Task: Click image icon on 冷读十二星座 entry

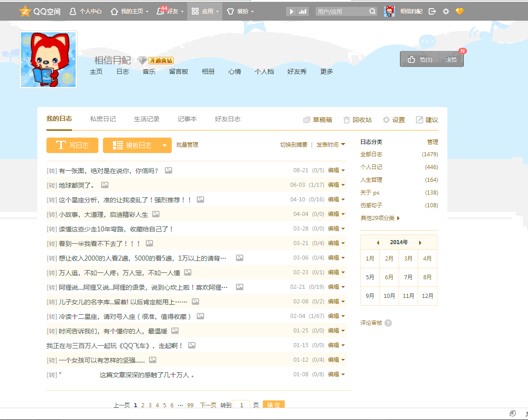Action: click(200, 316)
